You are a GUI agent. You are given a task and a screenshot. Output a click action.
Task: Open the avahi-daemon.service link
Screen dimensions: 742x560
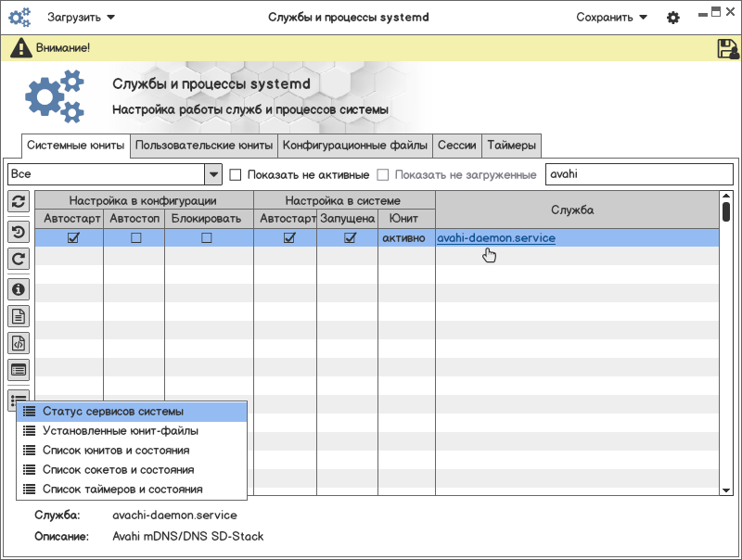tap(496, 238)
